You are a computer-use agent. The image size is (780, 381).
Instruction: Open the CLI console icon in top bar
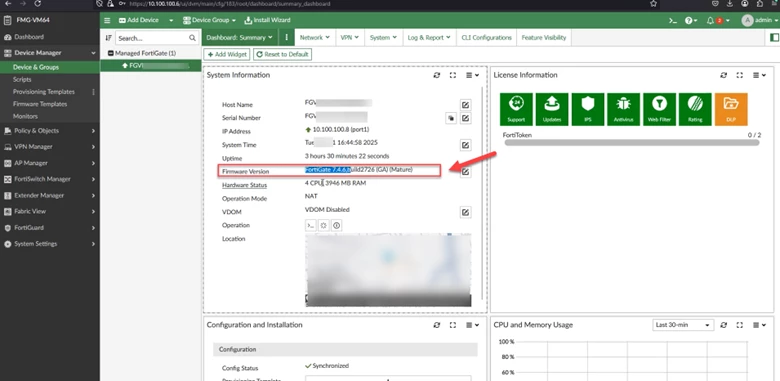coord(673,20)
